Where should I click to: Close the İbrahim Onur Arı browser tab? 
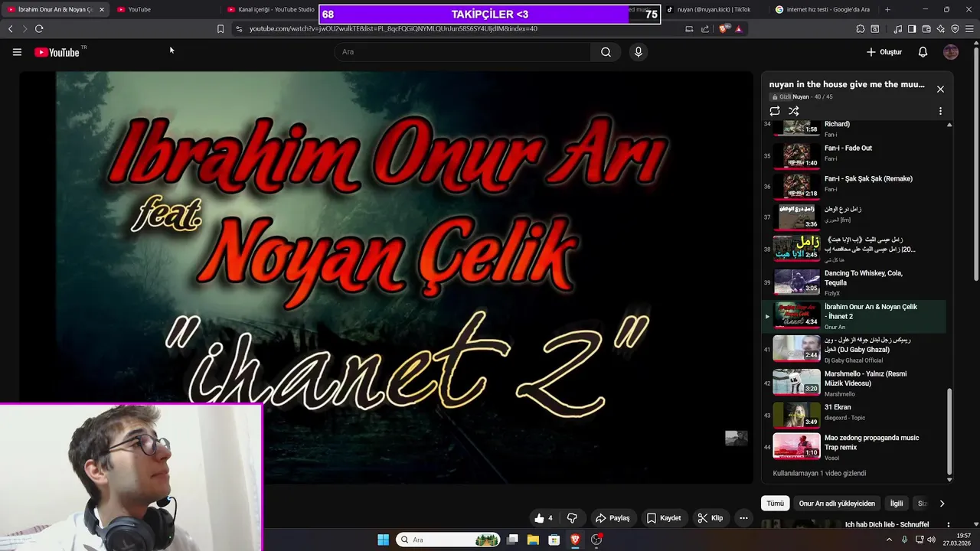pyautogui.click(x=101, y=9)
